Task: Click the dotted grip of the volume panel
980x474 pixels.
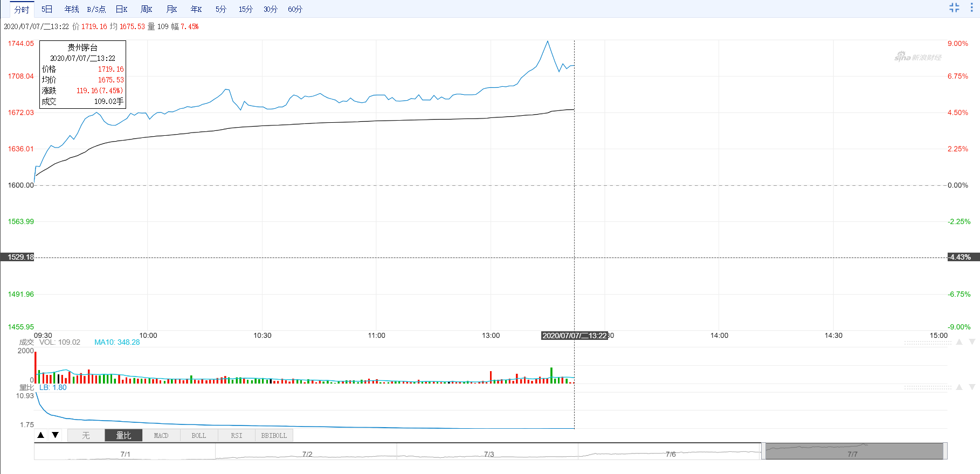Action: (928, 343)
